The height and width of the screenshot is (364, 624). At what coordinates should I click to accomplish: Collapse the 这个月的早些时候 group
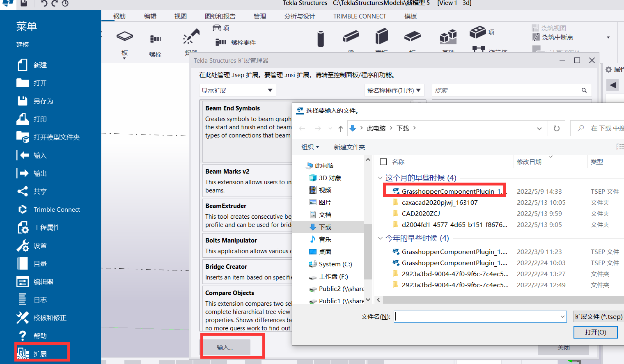pos(380,178)
